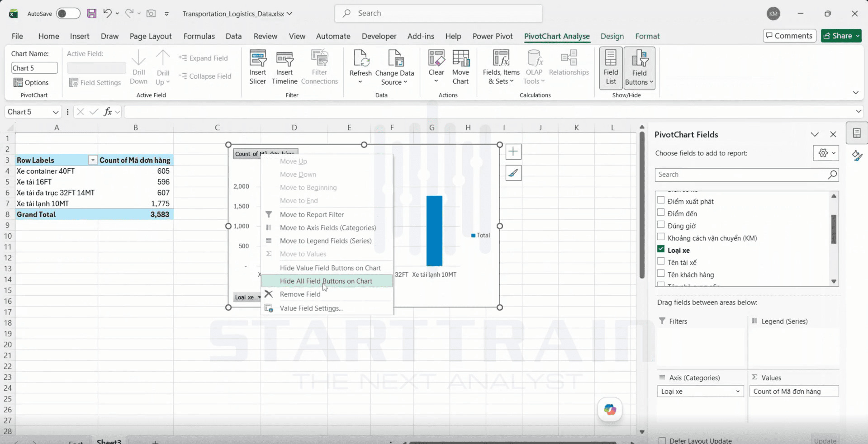Toggle the AutoSave switch
The image size is (868, 444).
[68, 14]
